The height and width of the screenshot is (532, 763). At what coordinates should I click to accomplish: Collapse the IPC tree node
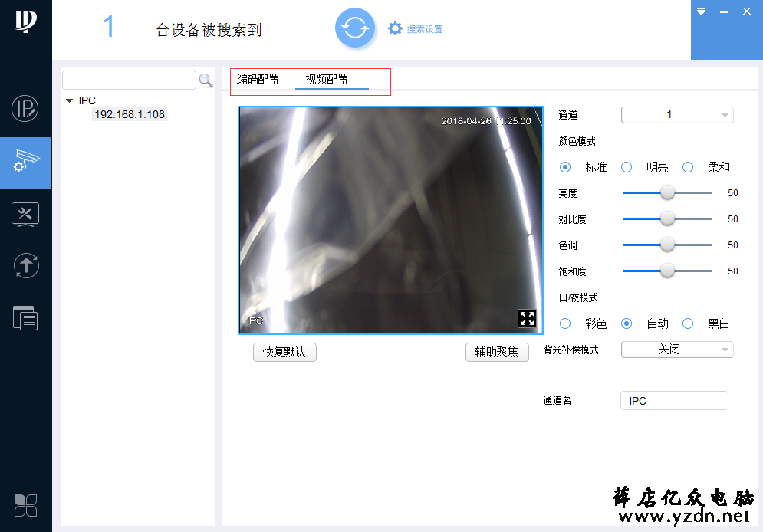coord(69,100)
